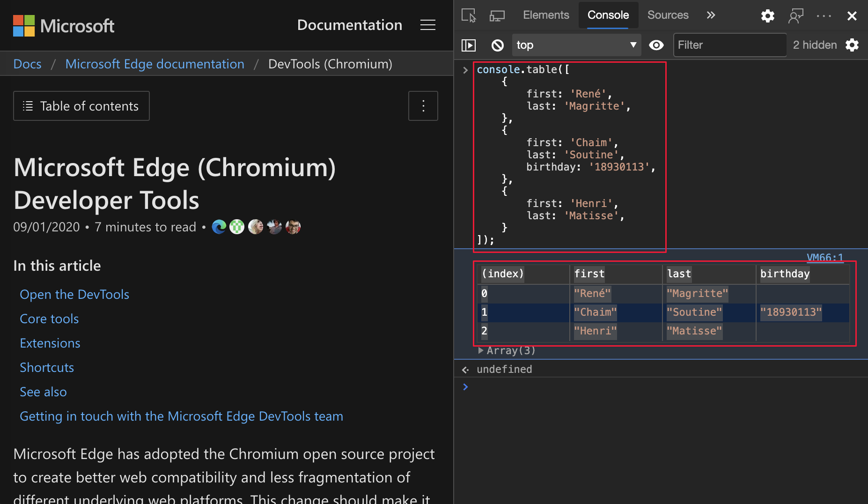Switch to the Sources tab
This screenshot has height=504, width=868.
668,15
